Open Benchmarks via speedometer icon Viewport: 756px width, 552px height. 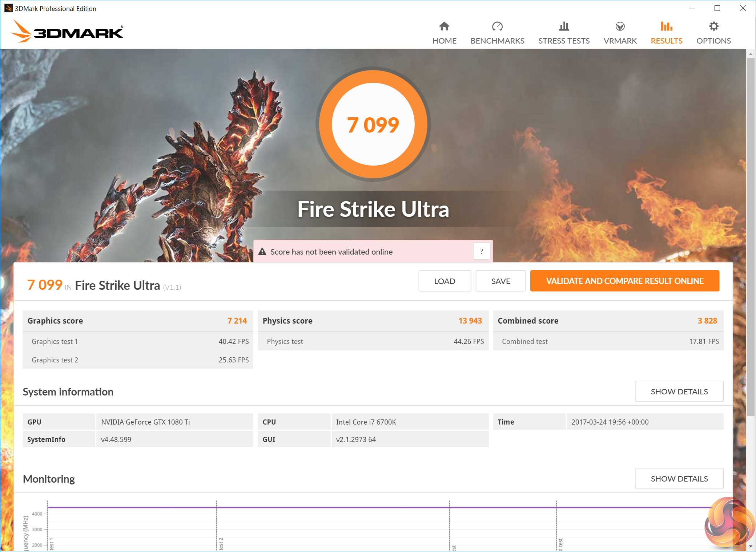coord(497,26)
